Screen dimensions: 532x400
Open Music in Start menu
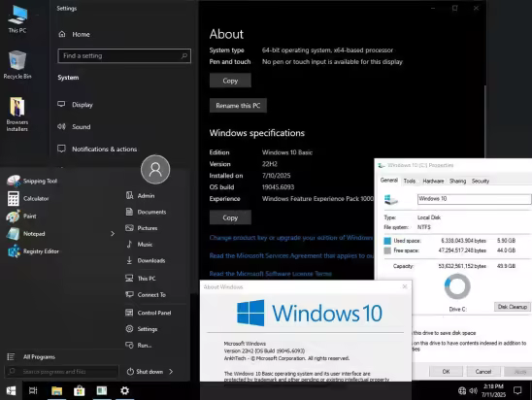click(x=139, y=245)
